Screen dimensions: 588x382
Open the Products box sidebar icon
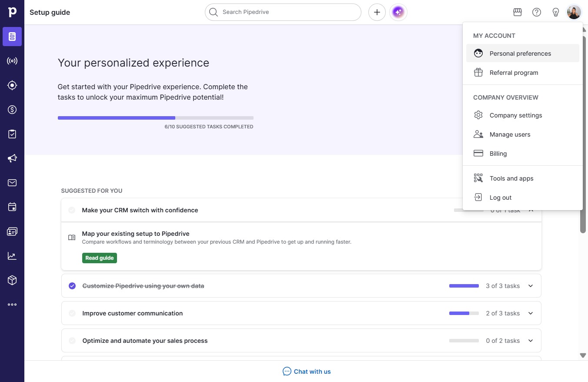tap(12, 280)
